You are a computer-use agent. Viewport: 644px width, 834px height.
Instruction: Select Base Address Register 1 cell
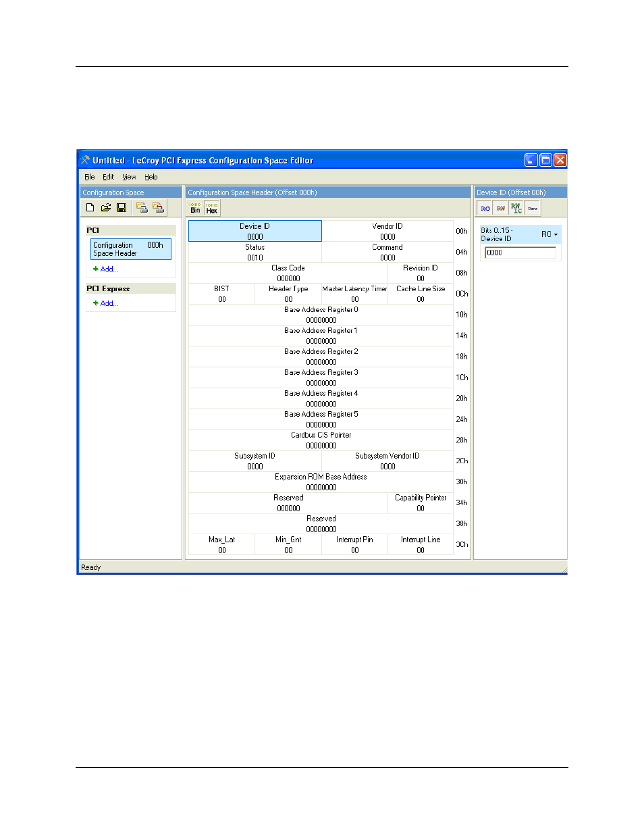click(x=321, y=336)
